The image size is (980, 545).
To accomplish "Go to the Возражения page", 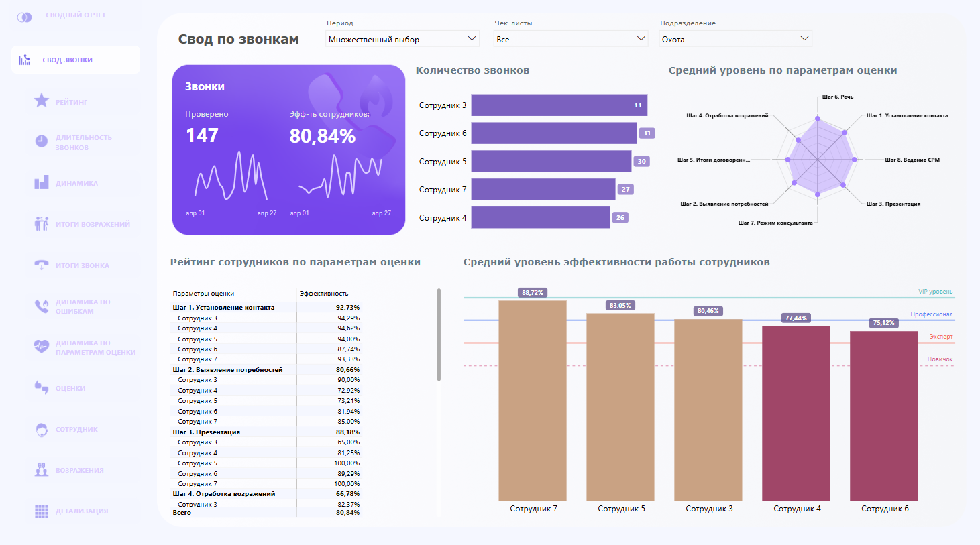I will point(79,471).
